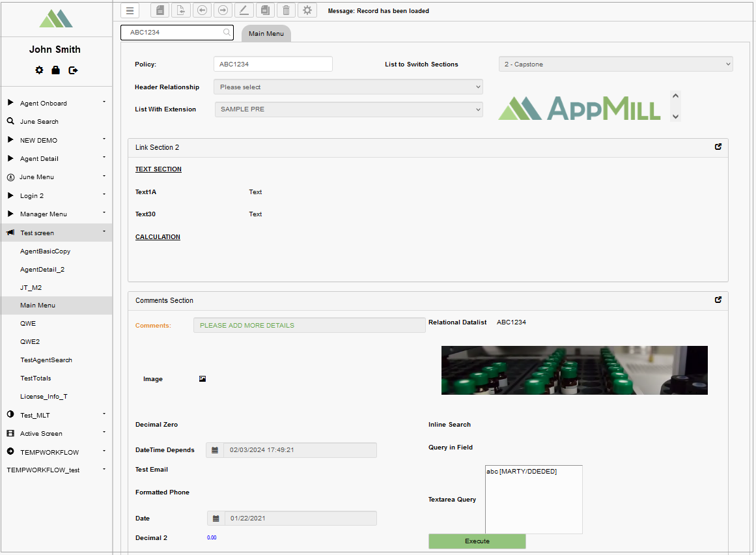Go to next record with right arrow
This screenshot has height=555, width=756.
pos(223,10)
